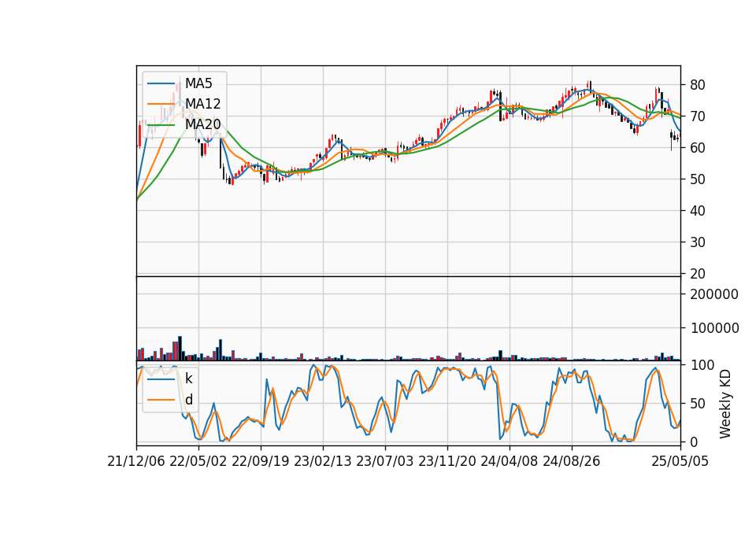756x543 pixels.
Task: Click the d legend entry
Action: pos(188,400)
